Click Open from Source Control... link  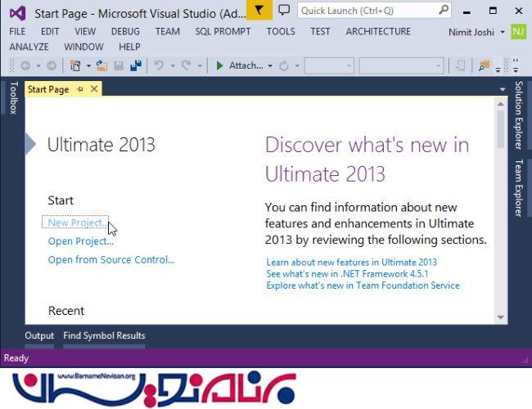click(110, 260)
